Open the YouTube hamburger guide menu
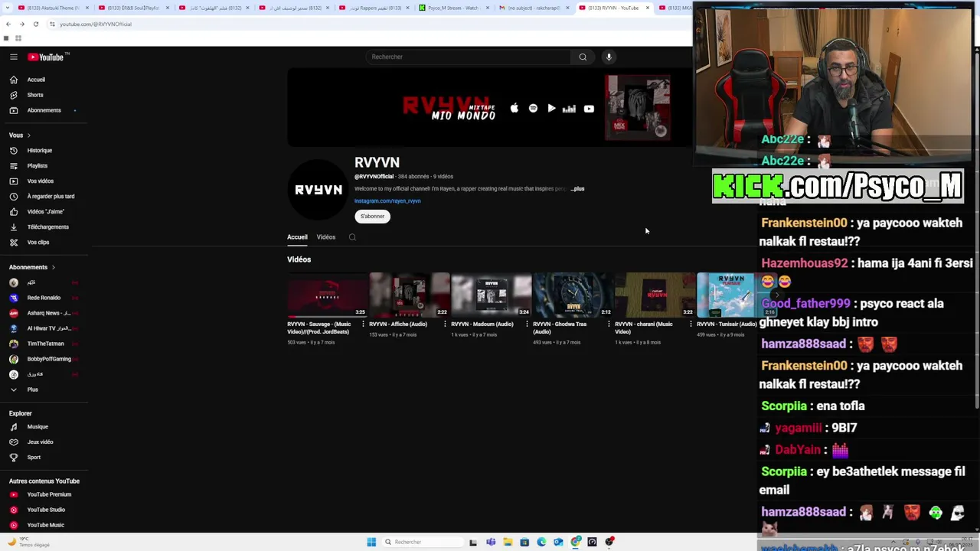Viewport: 980px width, 551px height. (14, 57)
